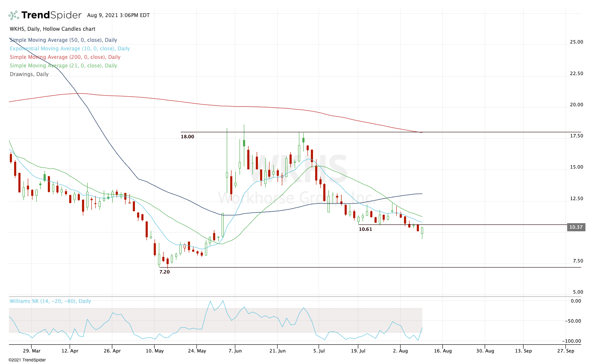Select the WKHS Daily Hollow Candles title

click(x=53, y=29)
